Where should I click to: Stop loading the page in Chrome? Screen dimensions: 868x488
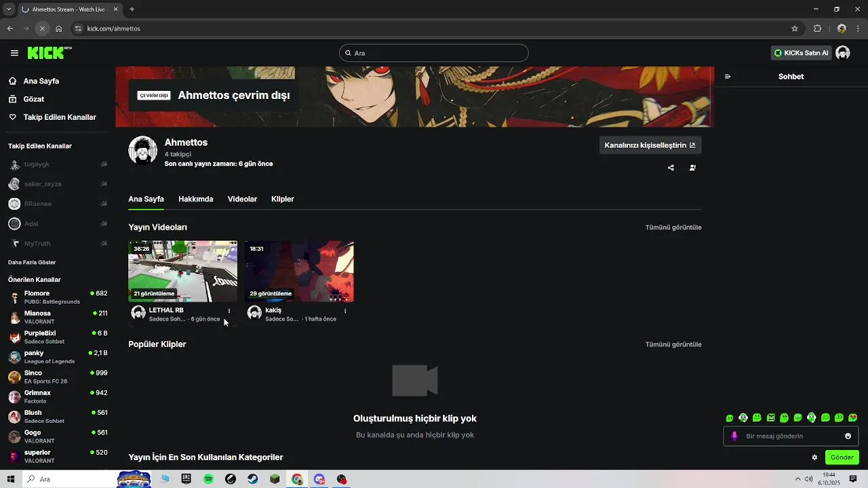42,28
